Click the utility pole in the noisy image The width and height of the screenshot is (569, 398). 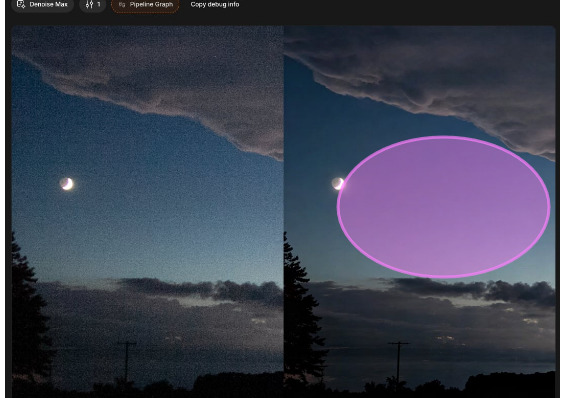pos(127,361)
